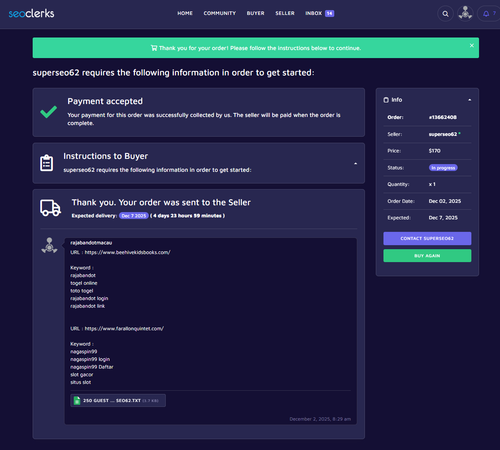Viewport: 500px width, 450px height.
Task: Dismiss the green thank-you banner
Action: point(472,45)
